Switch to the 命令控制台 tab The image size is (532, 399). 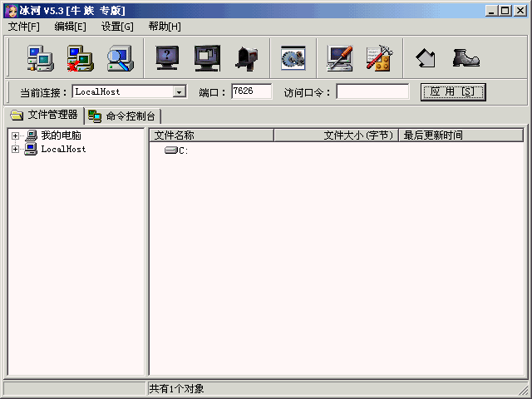point(123,116)
